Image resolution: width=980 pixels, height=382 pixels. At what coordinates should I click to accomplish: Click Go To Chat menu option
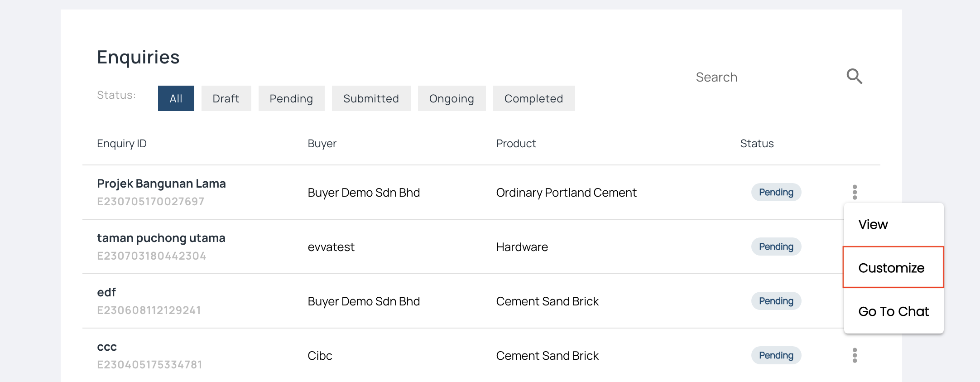click(894, 311)
